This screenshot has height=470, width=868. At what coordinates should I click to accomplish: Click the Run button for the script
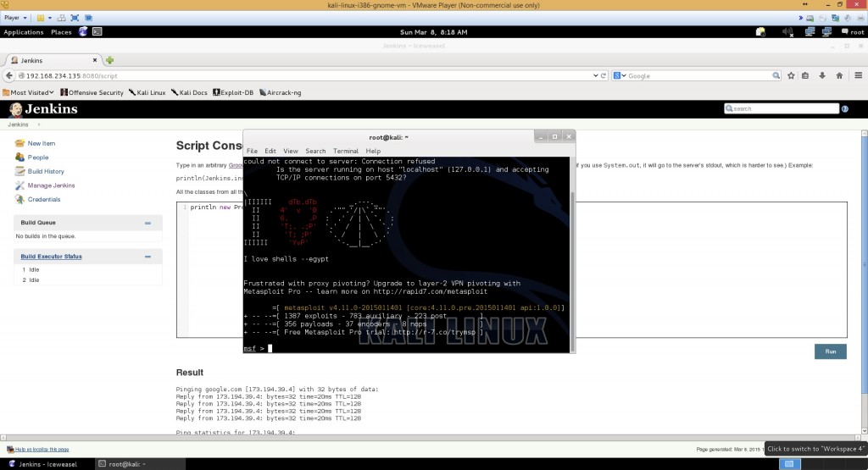point(831,351)
